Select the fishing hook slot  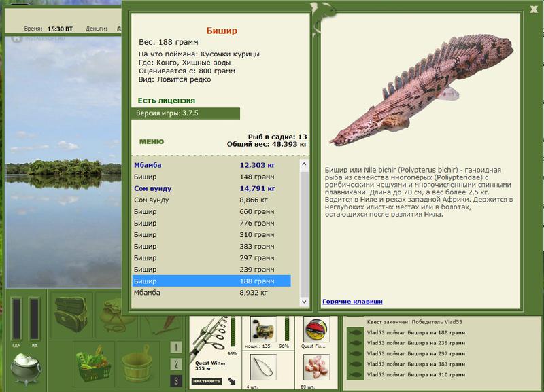point(263,368)
